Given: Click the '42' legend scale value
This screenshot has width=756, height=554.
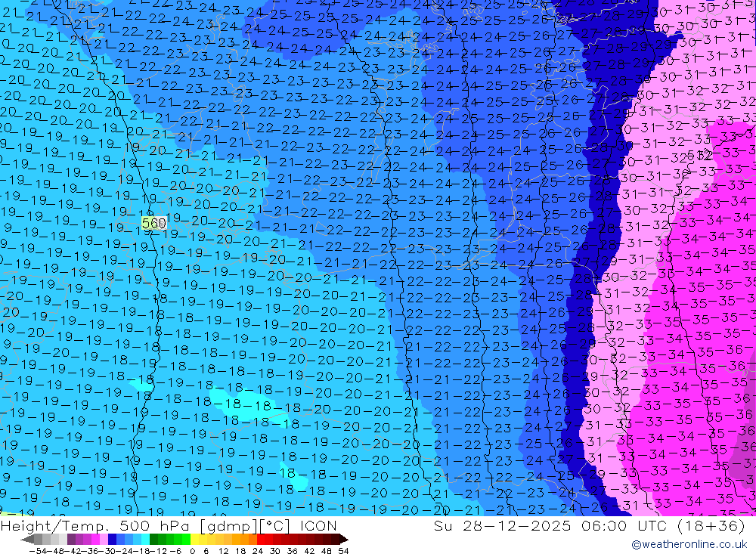Looking at the screenshot, I should [309, 551].
